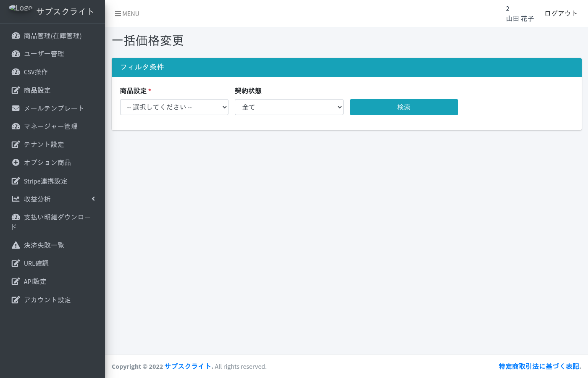Click ログアウト in the top bar
The height and width of the screenshot is (378, 588).
coord(561,13)
